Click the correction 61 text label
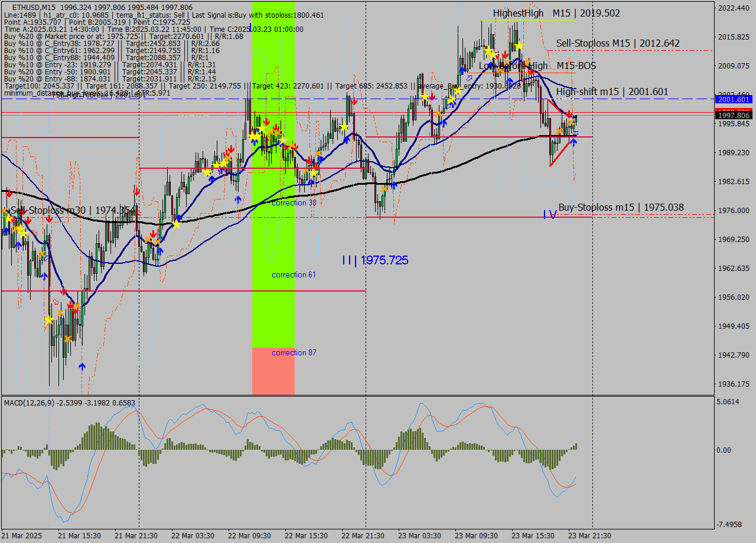The height and width of the screenshot is (543, 756). tap(293, 274)
